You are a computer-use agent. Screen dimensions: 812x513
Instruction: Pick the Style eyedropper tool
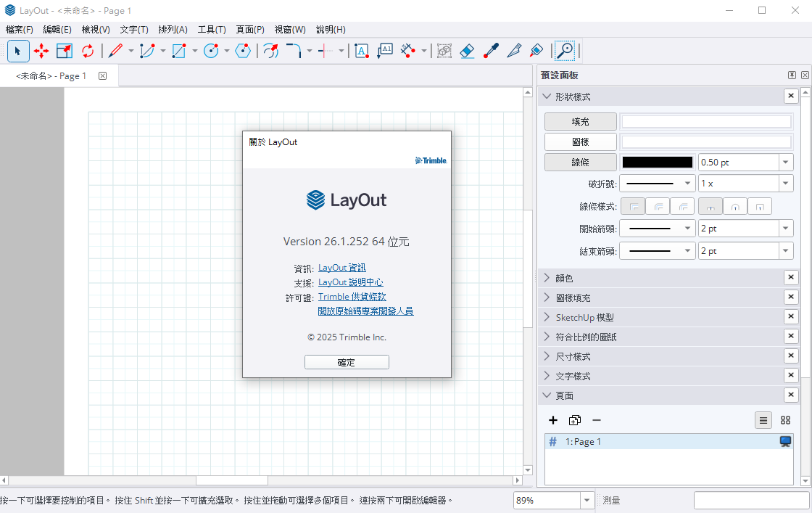tap(490, 51)
